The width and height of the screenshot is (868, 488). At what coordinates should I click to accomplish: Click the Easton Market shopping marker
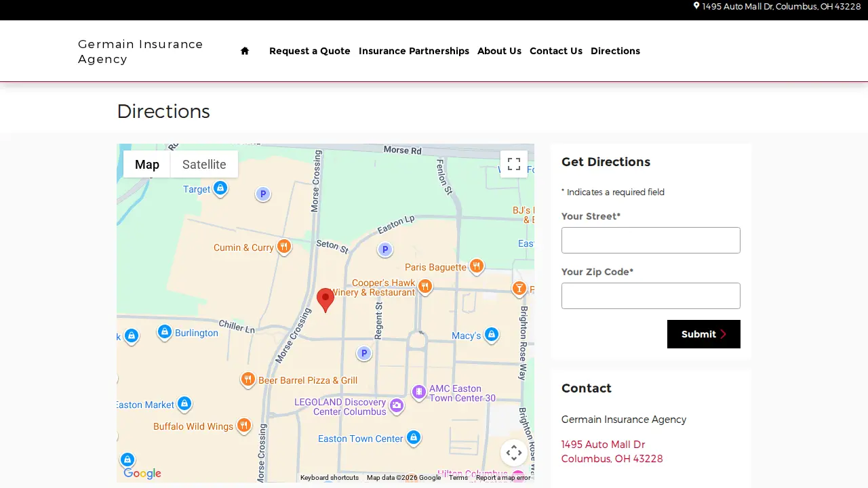tap(184, 404)
